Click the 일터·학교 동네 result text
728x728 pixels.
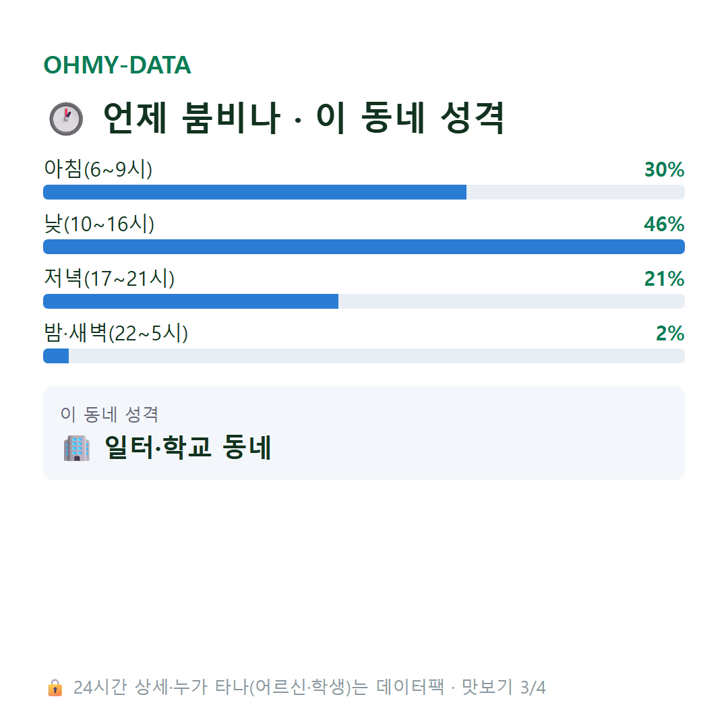tap(188, 448)
